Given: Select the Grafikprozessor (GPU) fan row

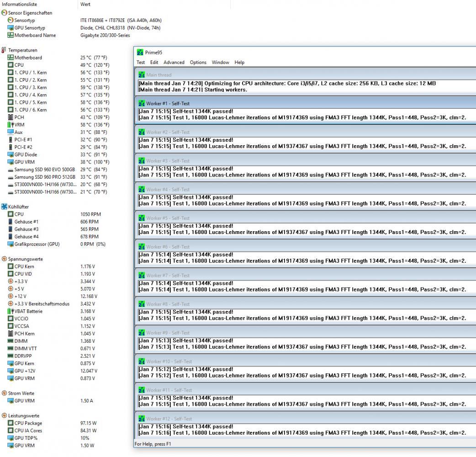Looking at the screenshot, I should [57, 244].
